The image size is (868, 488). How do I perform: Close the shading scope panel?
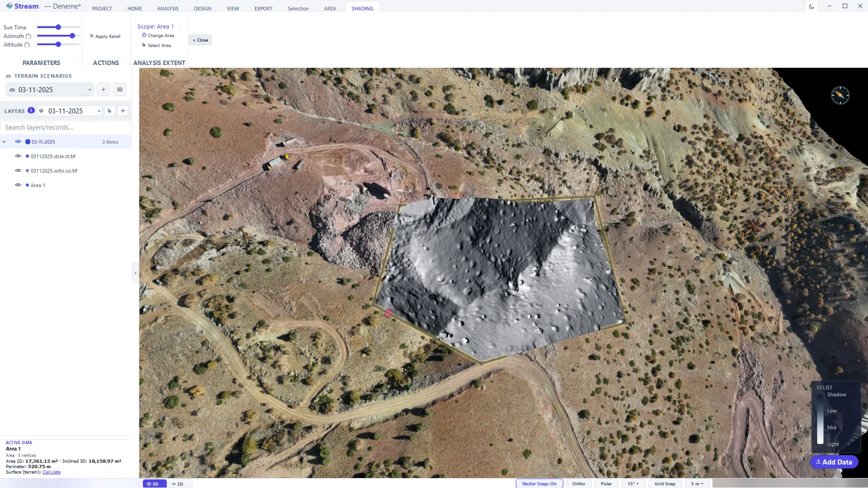pyautogui.click(x=200, y=40)
